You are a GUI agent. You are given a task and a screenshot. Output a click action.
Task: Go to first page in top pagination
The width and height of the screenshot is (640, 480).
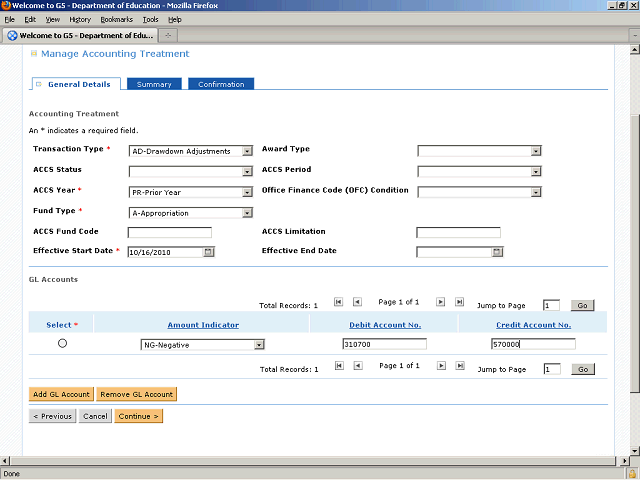click(x=339, y=302)
